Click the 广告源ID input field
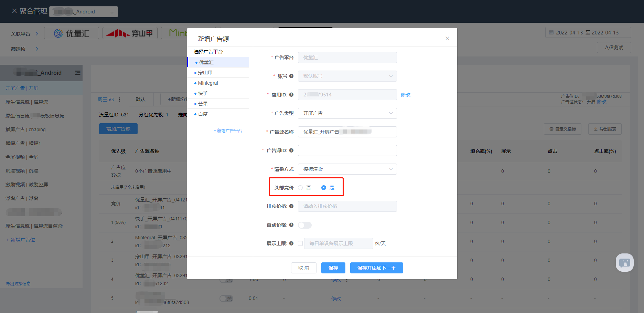 click(x=347, y=150)
